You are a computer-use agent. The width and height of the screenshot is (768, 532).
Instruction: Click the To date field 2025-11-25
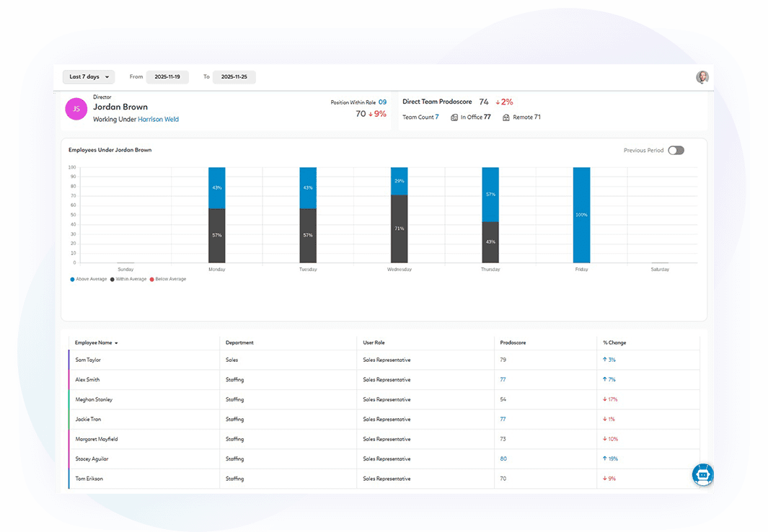tap(234, 76)
